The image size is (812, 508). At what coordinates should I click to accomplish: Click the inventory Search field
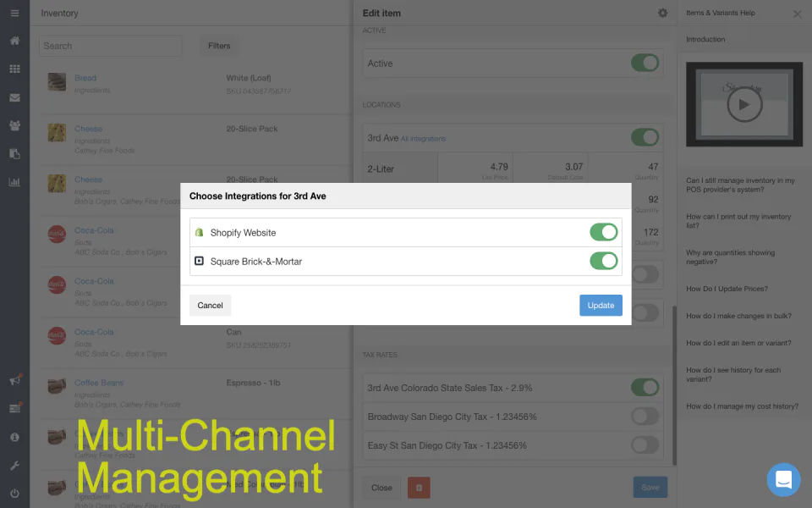pos(110,46)
